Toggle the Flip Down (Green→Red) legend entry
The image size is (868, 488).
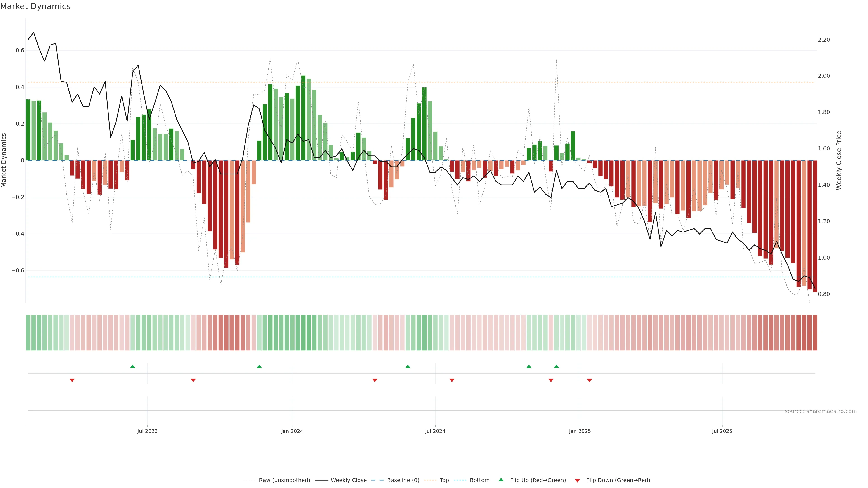click(618, 480)
